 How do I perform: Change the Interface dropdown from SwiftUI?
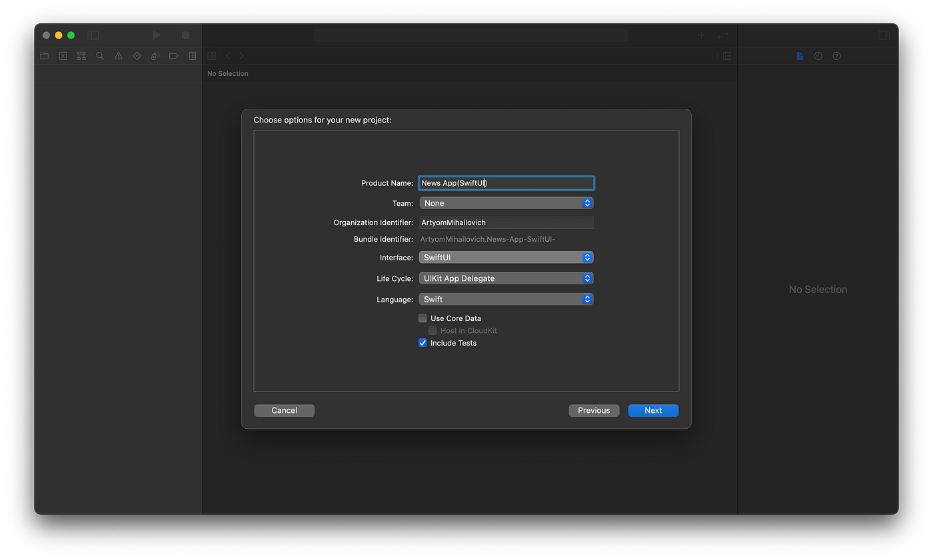coord(506,257)
